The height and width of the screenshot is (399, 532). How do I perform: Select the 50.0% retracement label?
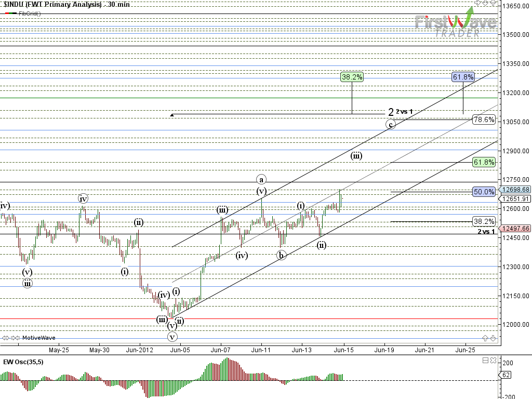coord(484,192)
